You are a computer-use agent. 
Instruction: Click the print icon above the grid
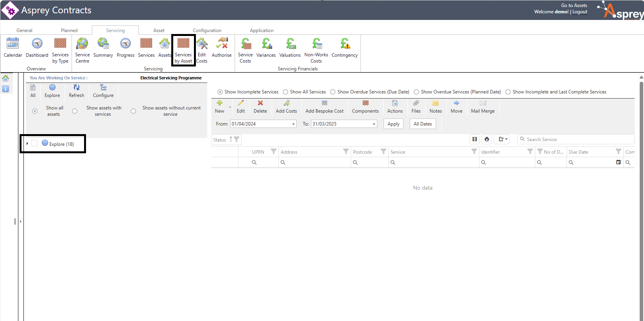click(x=487, y=139)
